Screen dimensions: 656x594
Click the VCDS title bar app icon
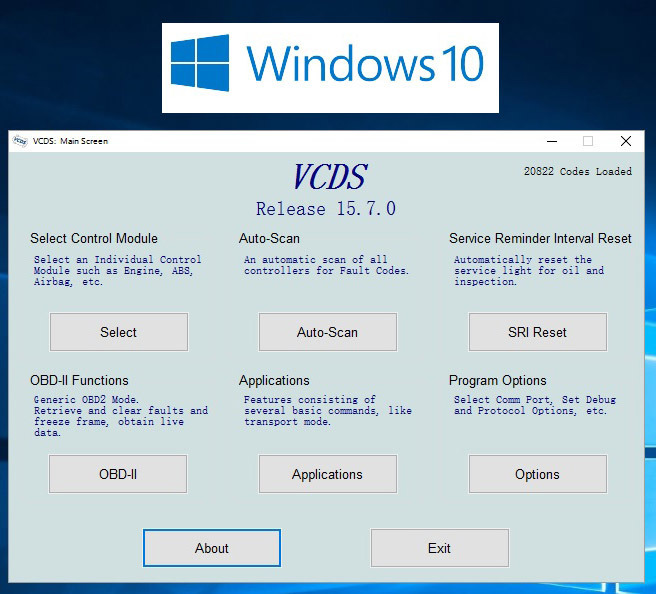point(20,141)
